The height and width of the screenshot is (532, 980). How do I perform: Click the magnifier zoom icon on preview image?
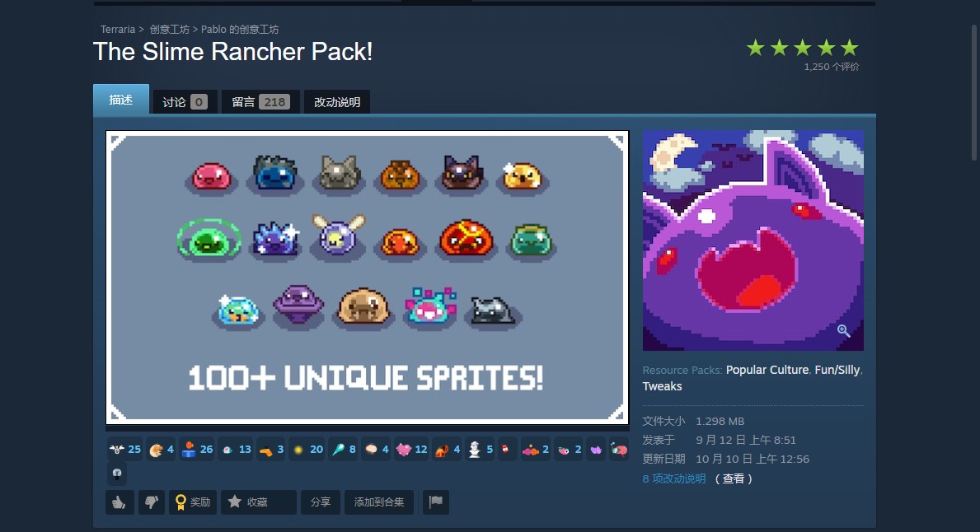pyautogui.click(x=843, y=331)
